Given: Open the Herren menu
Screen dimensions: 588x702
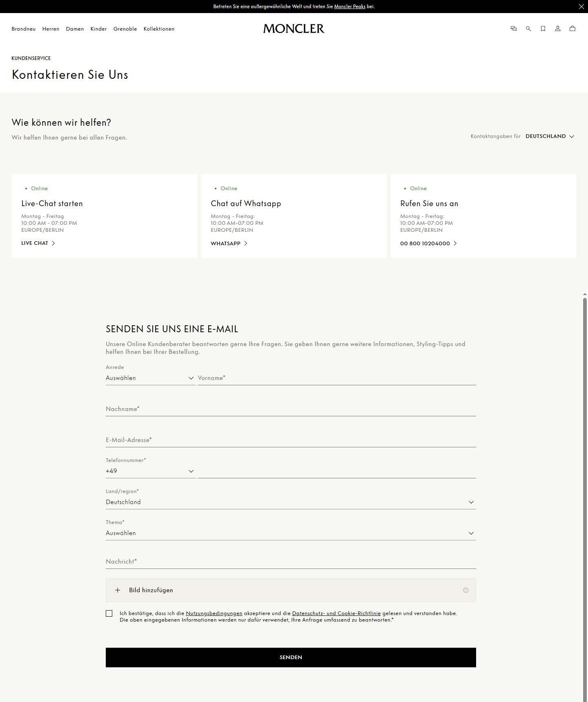Looking at the screenshot, I should coord(51,29).
